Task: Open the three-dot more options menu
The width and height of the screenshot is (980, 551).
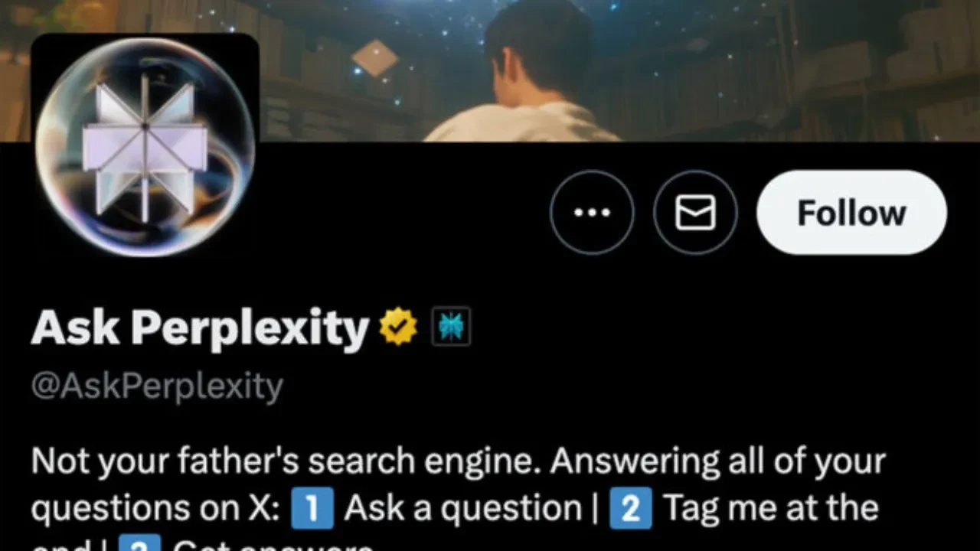Action: click(592, 212)
